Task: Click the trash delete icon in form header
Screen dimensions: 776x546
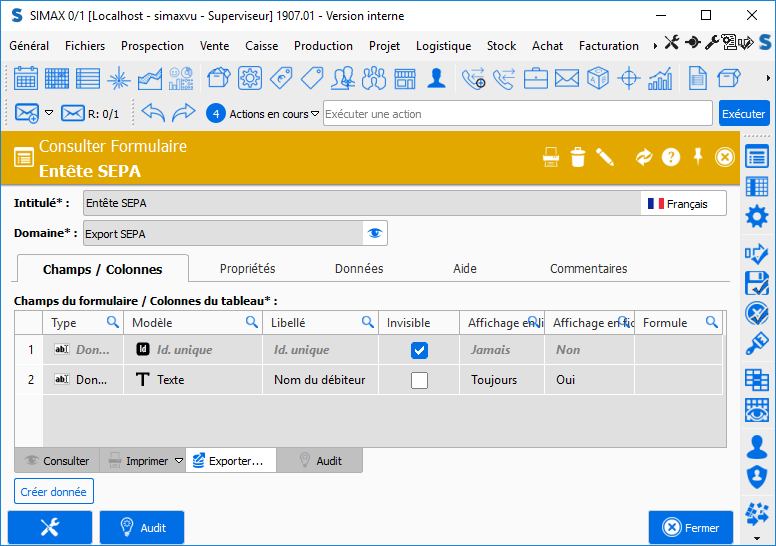Action: (x=578, y=157)
